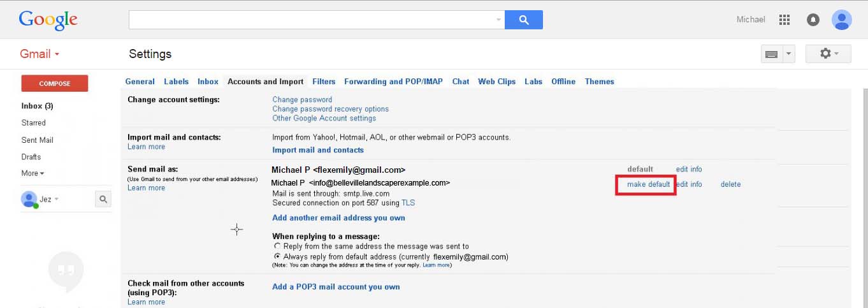
Task: Open the Forwarding and POP/IMAP tab
Action: 393,82
